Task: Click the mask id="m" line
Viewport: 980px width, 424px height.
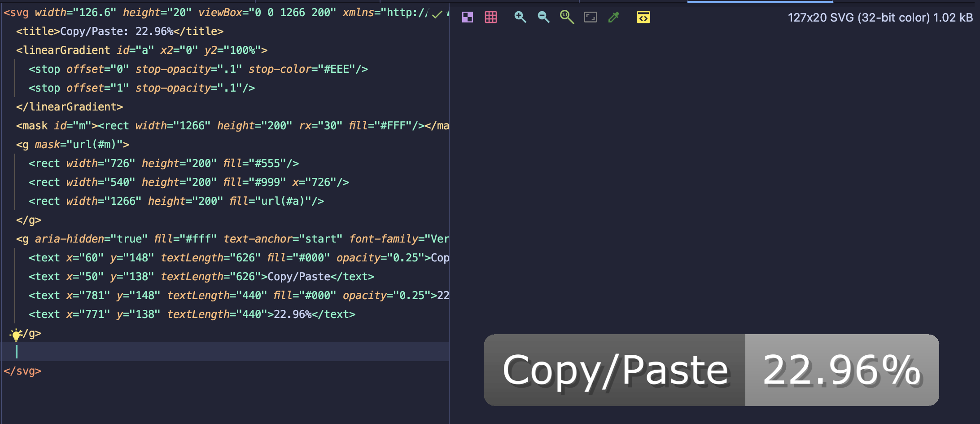Action: pos(232,126)
